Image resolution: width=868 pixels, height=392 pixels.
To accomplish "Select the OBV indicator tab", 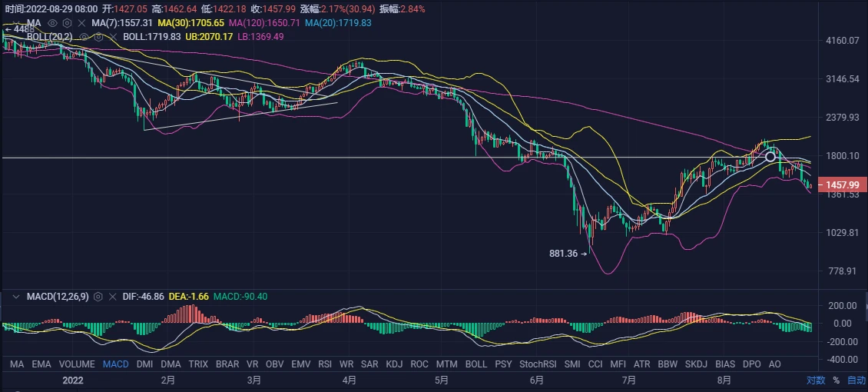I will coord(274,364).
